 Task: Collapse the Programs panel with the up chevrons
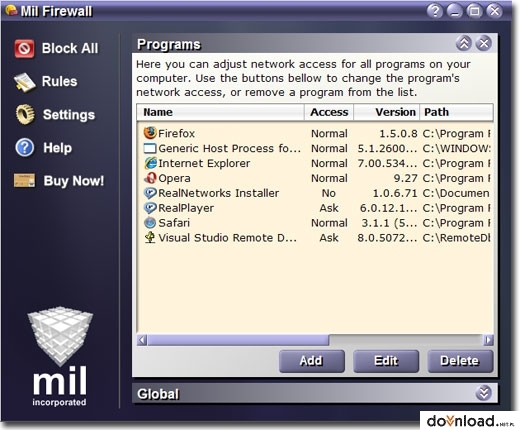(x=464, y=43)
